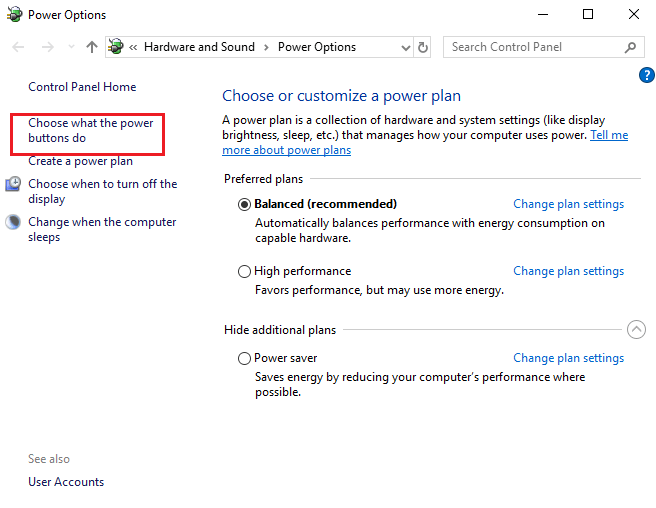
Task: Collapse the Hide additional plans section
Action: coord(636,330)
